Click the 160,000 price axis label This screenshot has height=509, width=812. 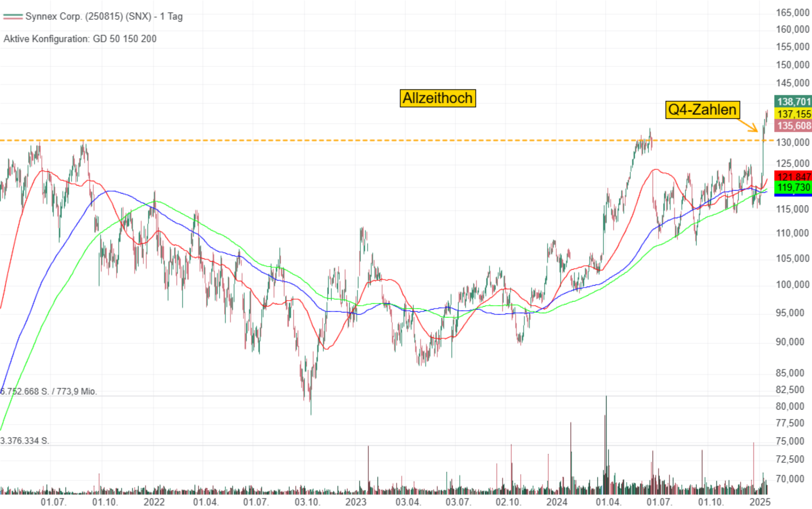tap(793, 29)
